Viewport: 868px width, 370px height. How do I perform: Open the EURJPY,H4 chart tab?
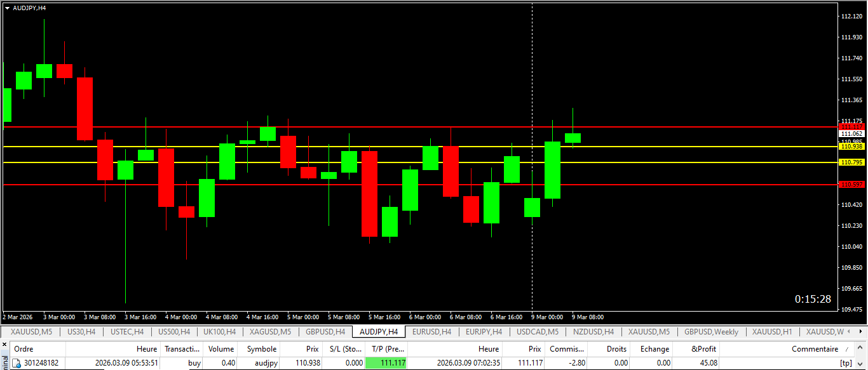tap(484, 331)
